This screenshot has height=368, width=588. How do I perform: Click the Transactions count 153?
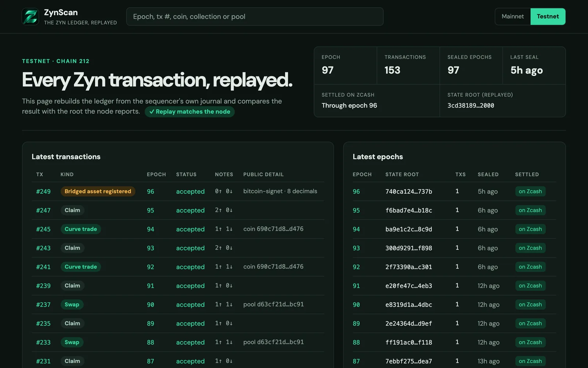coord(392,70)
